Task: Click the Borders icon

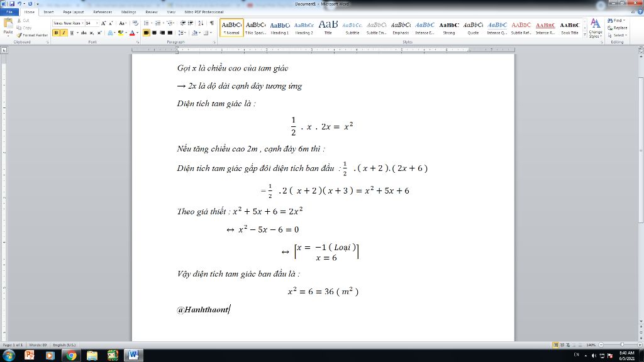Action: coord(206,33)
